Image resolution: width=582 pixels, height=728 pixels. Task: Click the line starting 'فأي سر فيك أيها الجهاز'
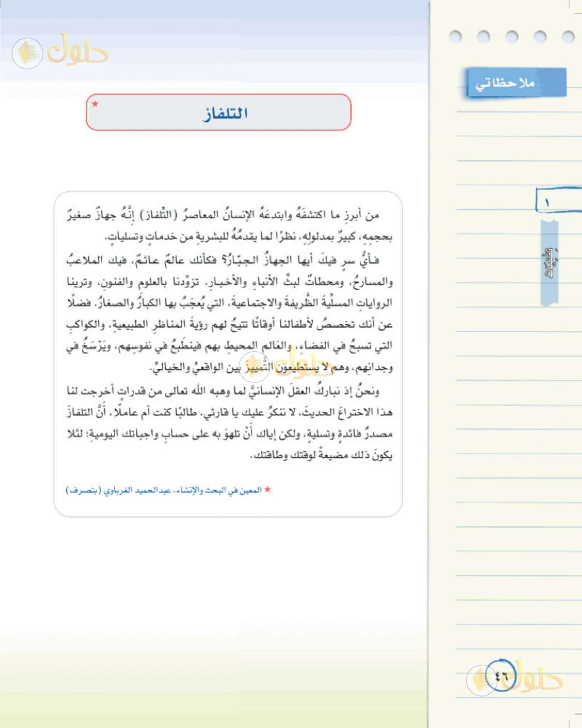point(223,260)
